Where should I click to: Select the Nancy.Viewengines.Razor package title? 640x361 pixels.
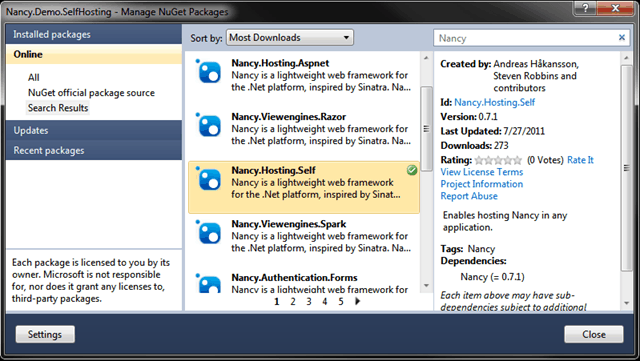point(289,116)
